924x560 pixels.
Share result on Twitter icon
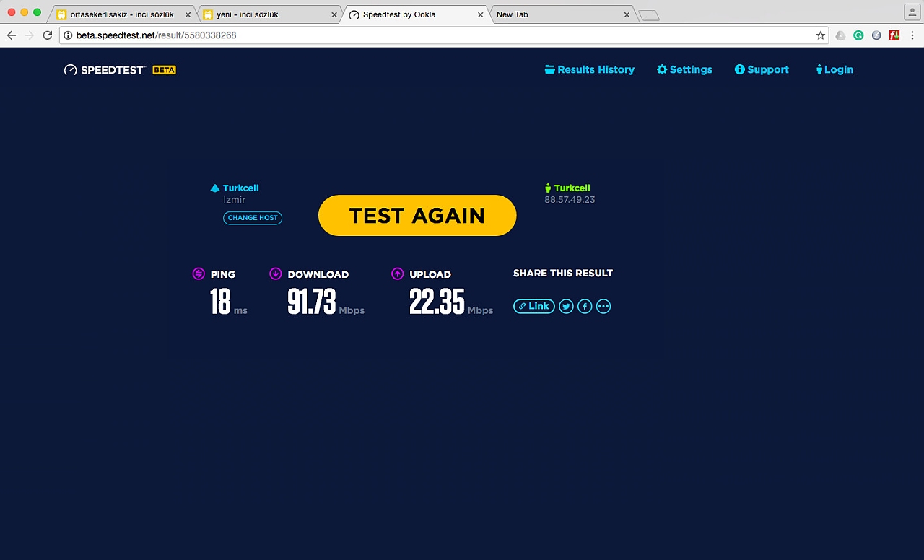pos(567,307)
